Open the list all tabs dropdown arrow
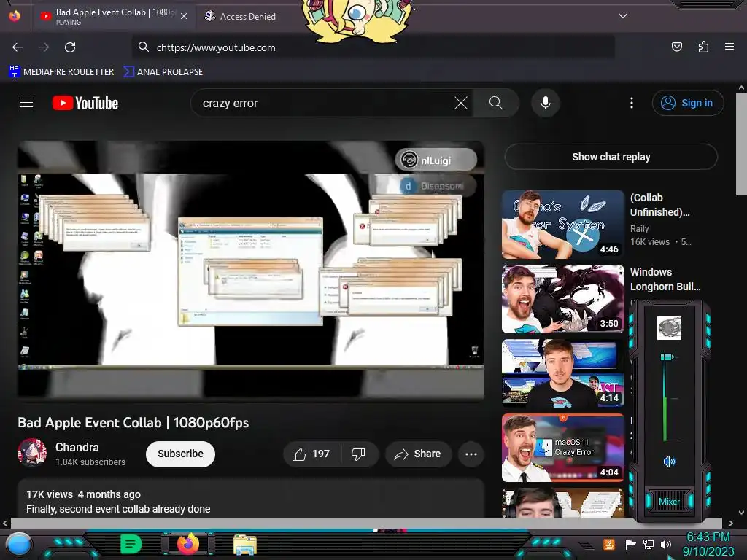 (623, 16)
